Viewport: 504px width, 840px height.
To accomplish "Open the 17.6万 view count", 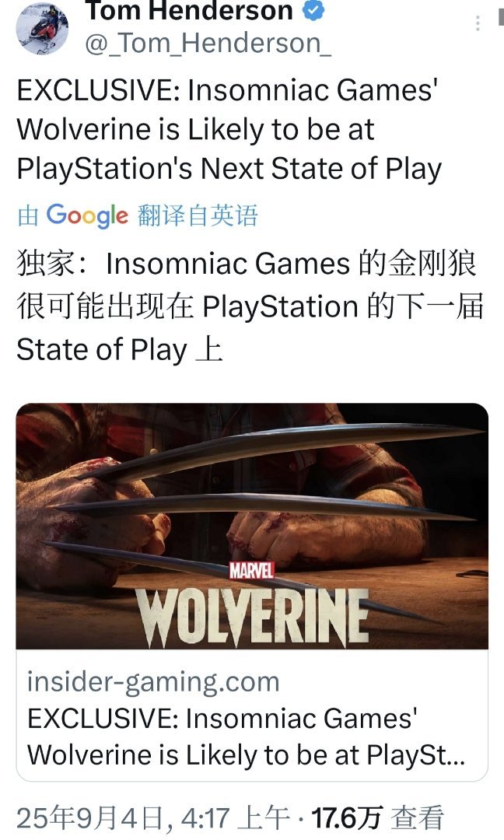I will (x=346, y=818).
